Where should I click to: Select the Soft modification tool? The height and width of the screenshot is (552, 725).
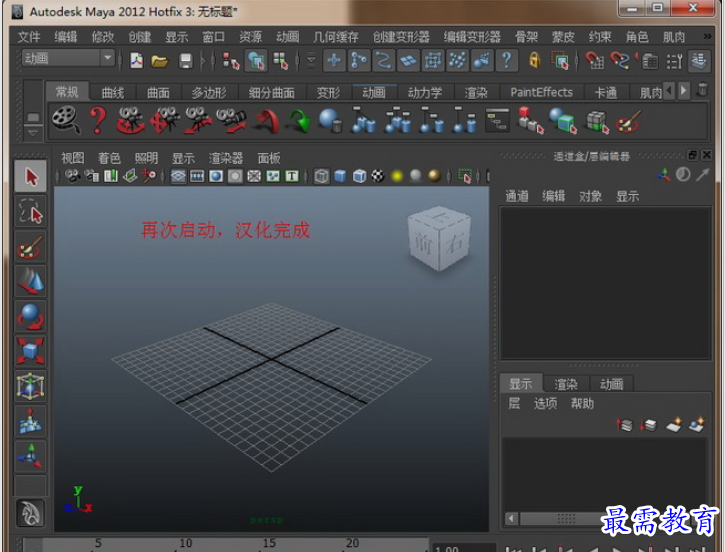31,421
